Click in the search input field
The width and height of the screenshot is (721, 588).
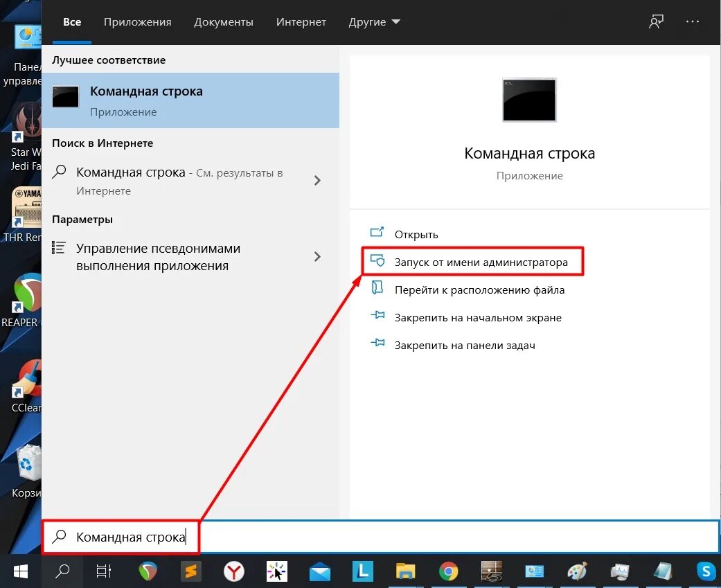[x=380, y=537]
